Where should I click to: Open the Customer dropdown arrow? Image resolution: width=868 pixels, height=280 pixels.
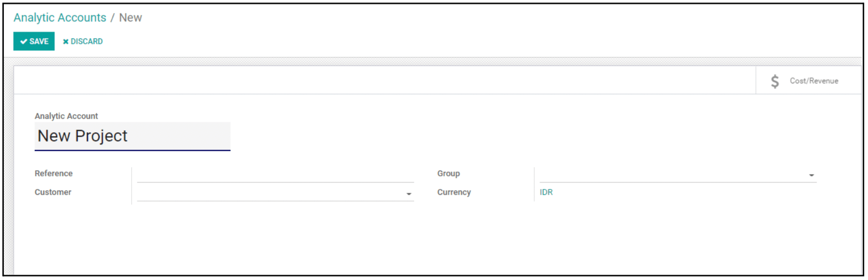click(409, 194)
